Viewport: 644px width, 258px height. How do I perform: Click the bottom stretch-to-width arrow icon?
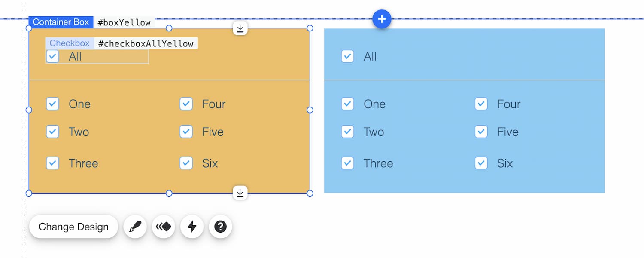coord(240,193)
